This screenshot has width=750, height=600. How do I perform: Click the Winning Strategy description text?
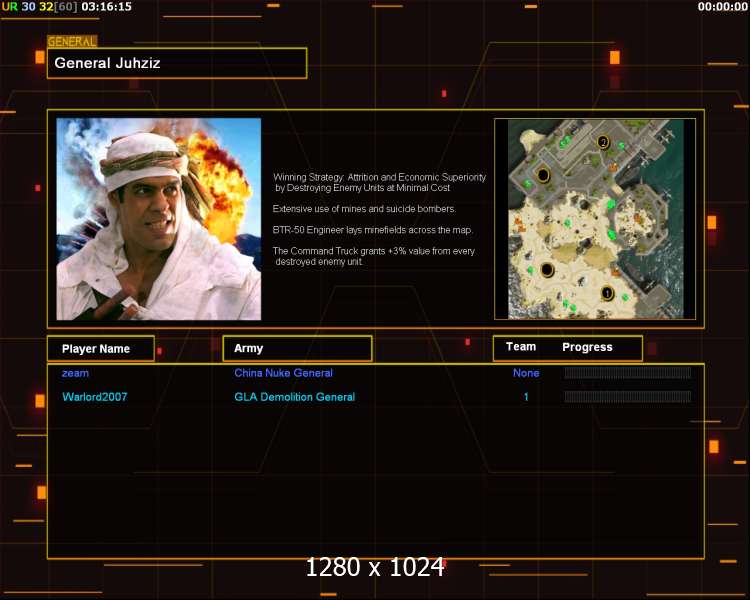coord(379,182)
